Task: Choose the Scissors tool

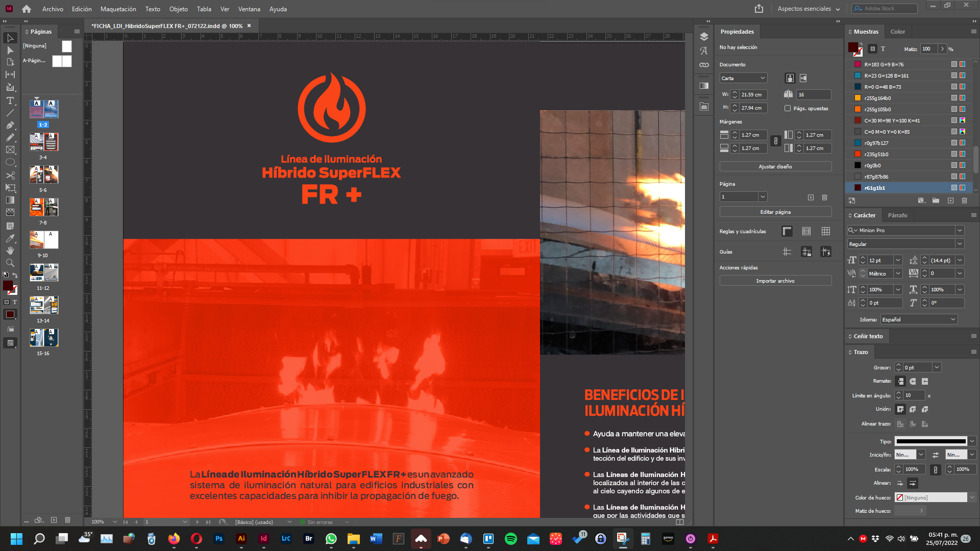Action: pos(10,176)
